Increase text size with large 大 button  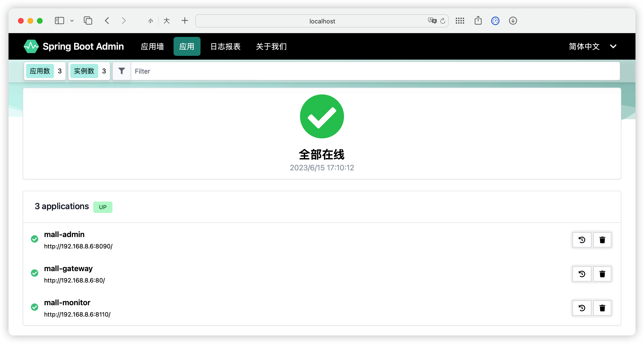[166, 21]
